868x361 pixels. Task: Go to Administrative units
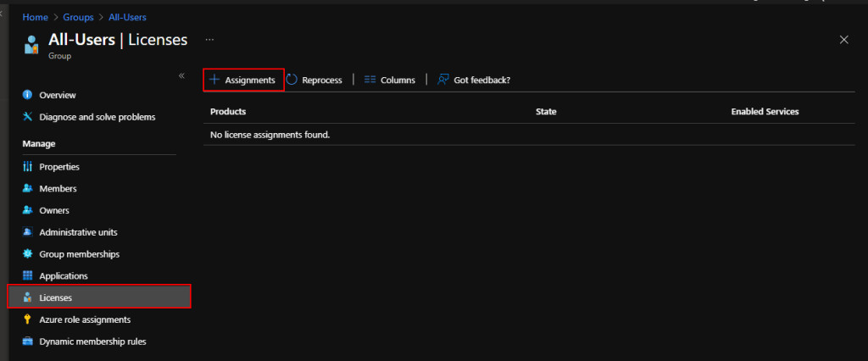click(78, 232)
